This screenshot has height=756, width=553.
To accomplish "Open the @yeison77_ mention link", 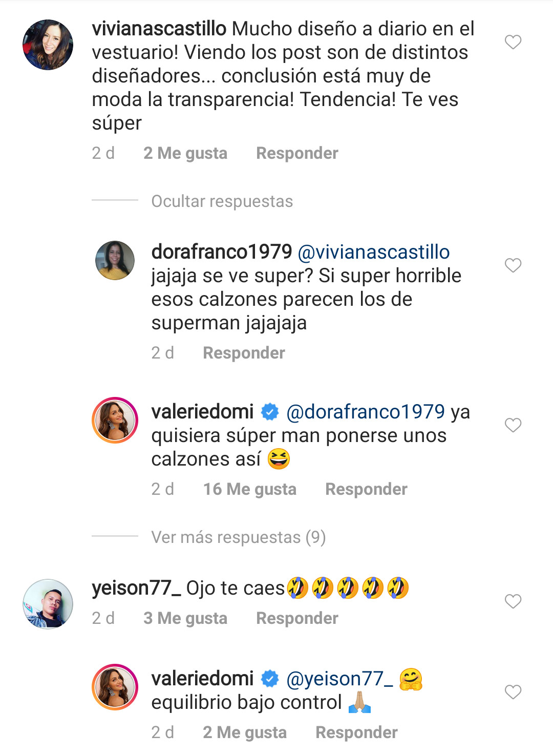I will 339,679.
